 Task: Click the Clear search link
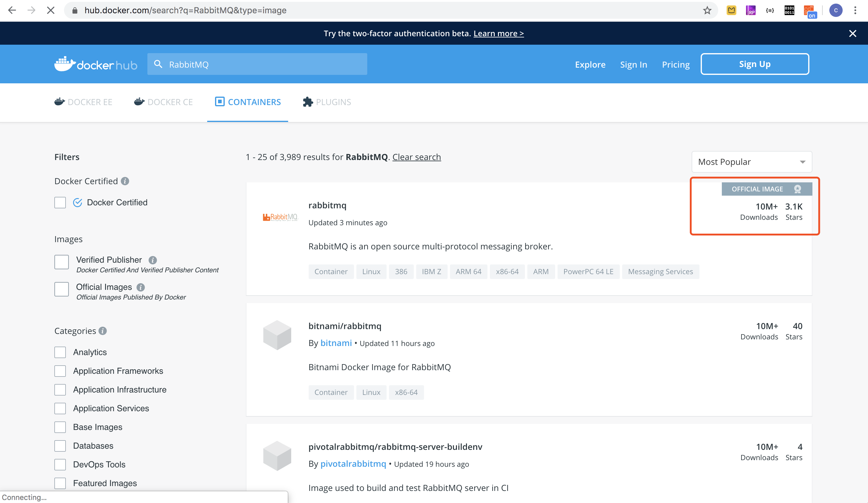point(416,157)
